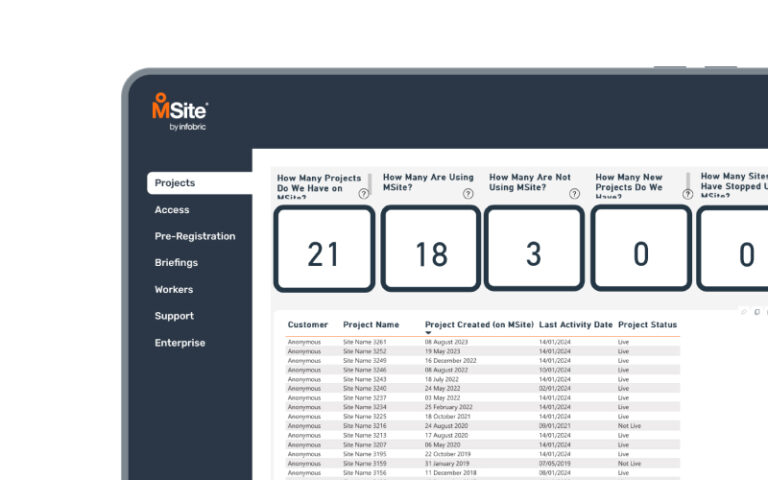Sort by Project Status column header

647,325
